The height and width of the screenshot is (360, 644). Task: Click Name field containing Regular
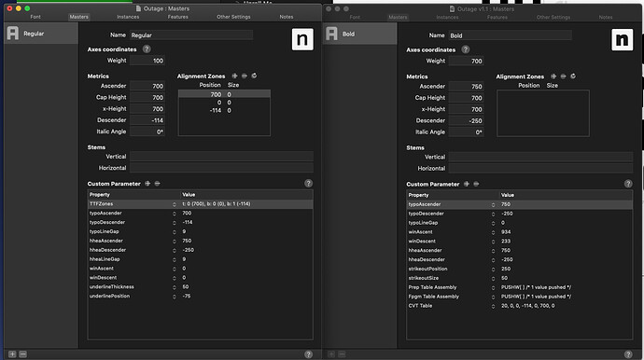coord(191,35)
